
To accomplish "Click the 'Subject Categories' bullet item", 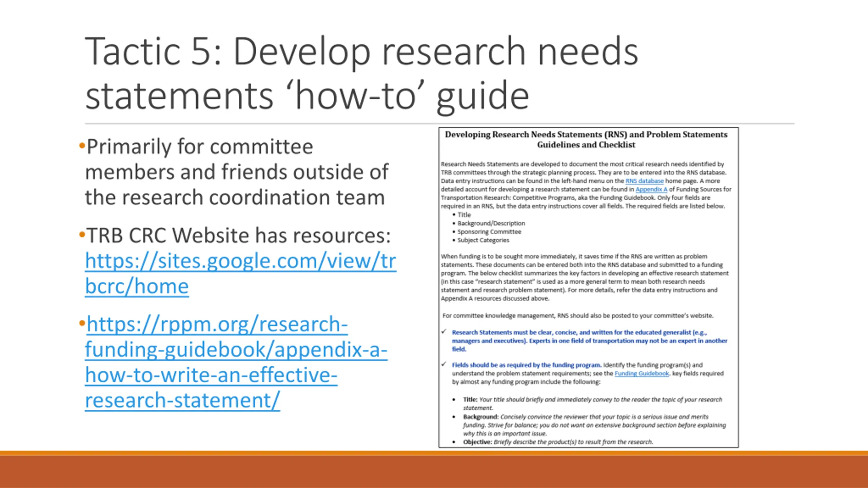I will (483, 240).
